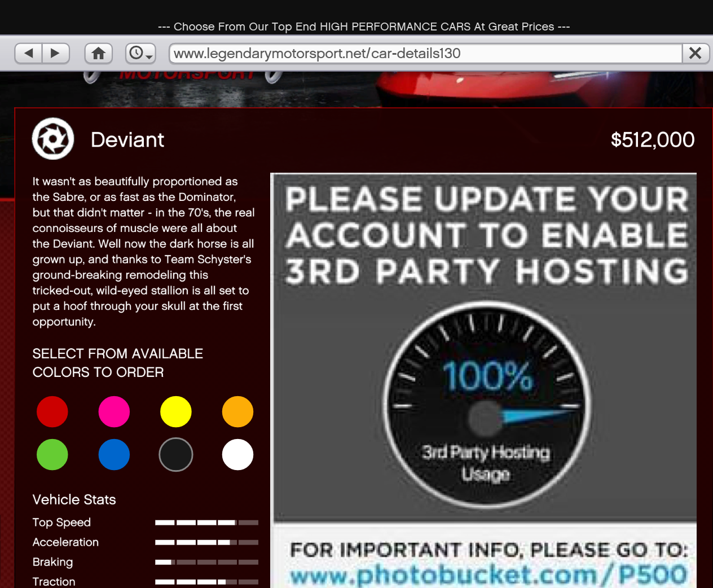
Task: Click the Deviant car name heading
Action: click(x=127, y=140)
